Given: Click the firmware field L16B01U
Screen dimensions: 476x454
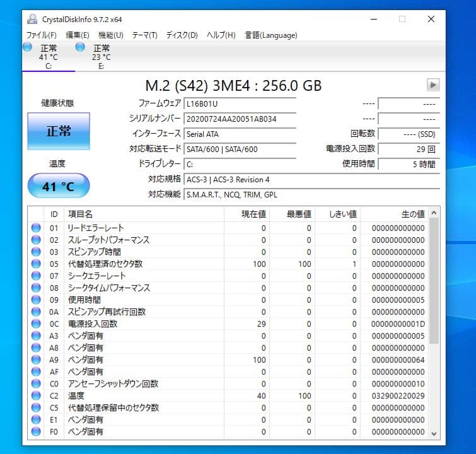Looking at the screenshot, I should 240,104.
